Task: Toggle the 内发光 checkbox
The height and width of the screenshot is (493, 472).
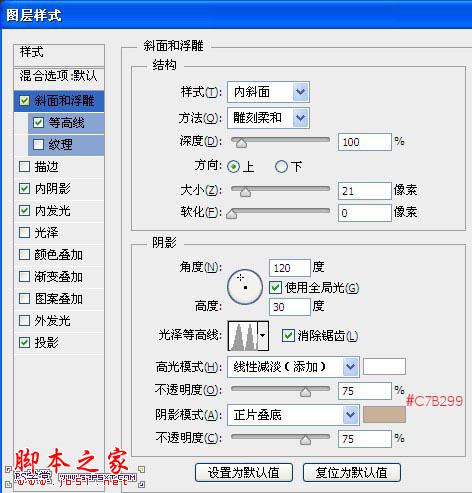Action: point(24,210)
